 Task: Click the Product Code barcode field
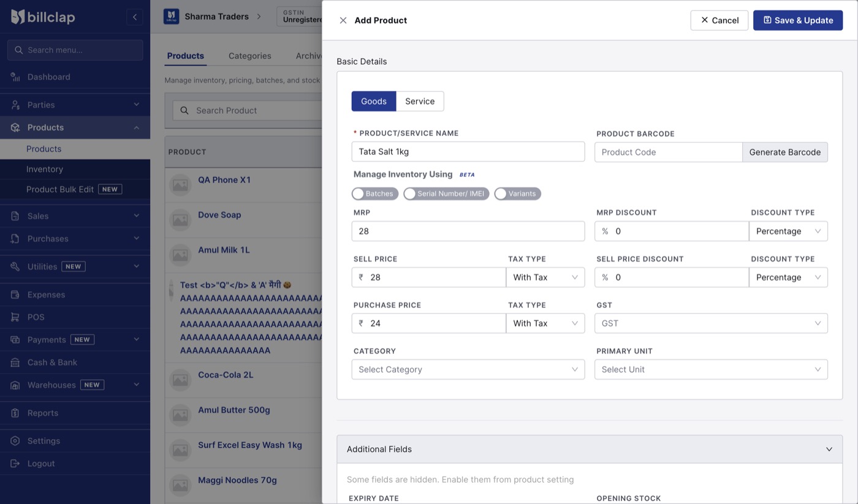click(x=669, y=152)
